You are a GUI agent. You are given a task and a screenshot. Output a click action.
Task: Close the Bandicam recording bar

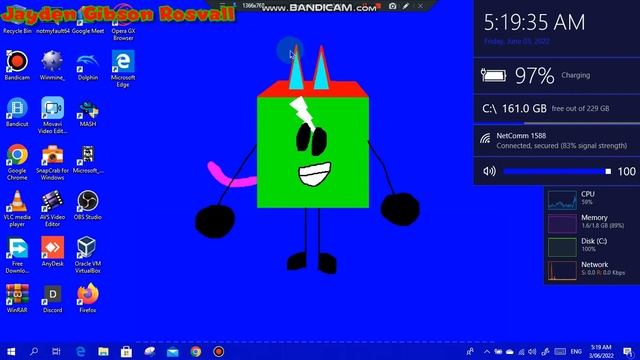point(420,6)
